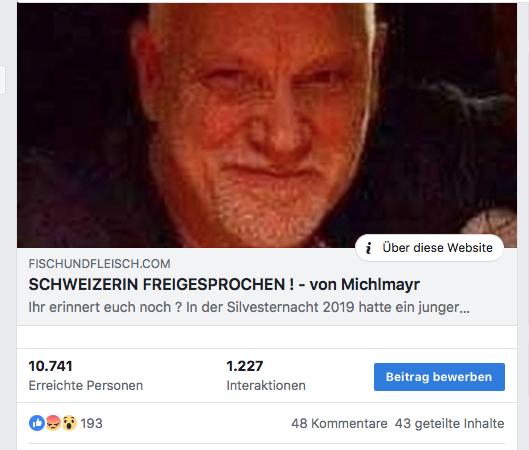Click the info icon beside Über diese Website
The width and height of the screenshot is (529, 450).
point(369,248)
